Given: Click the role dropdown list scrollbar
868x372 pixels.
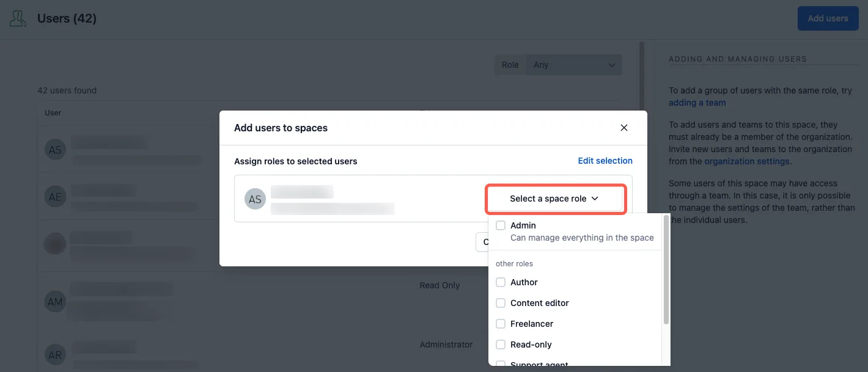Looking at the screenshot, I should click(666, 269).
